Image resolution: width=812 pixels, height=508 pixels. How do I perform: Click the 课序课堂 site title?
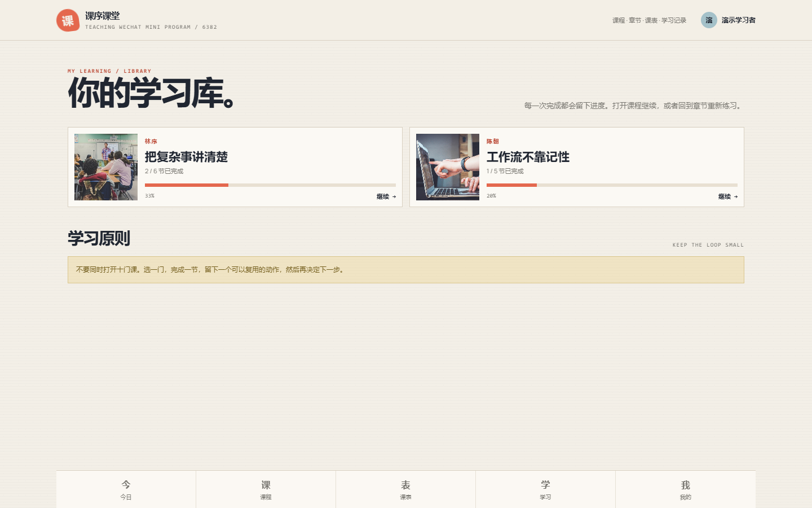[x=103, y=16]
